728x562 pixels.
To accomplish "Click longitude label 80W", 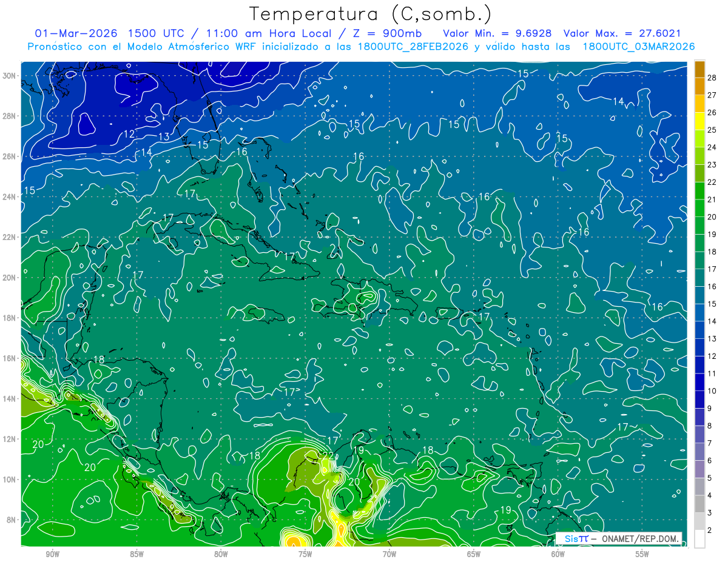I will coord(221,554).
